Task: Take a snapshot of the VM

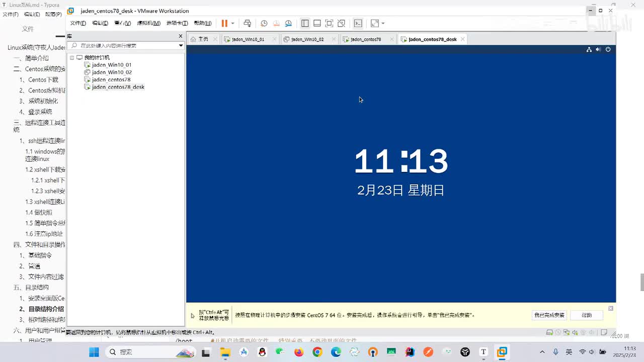Action: pyautogui.click(x=264, y=23)
